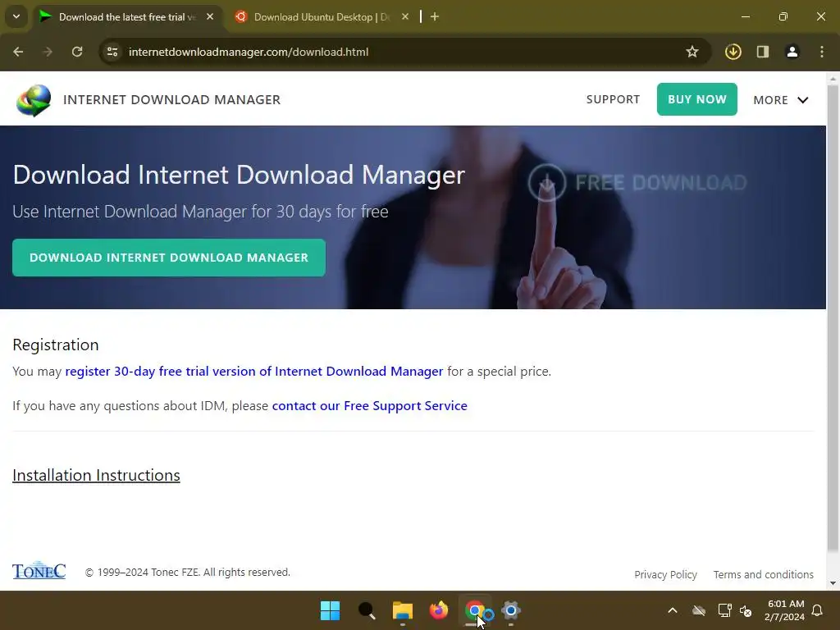Show hidden system tray icons
The image size is (840, 630).
(673, 610)
